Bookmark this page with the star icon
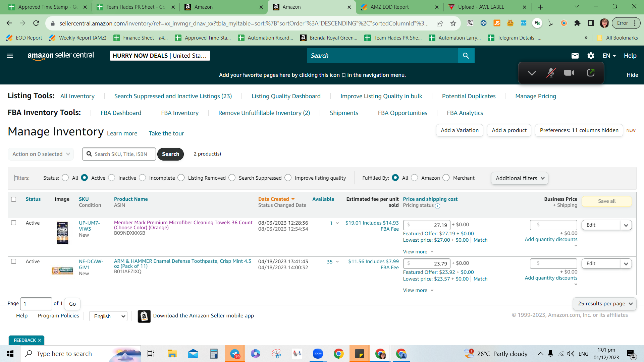The height and width of the screenshot is (362, 644). tap(453, 23)
